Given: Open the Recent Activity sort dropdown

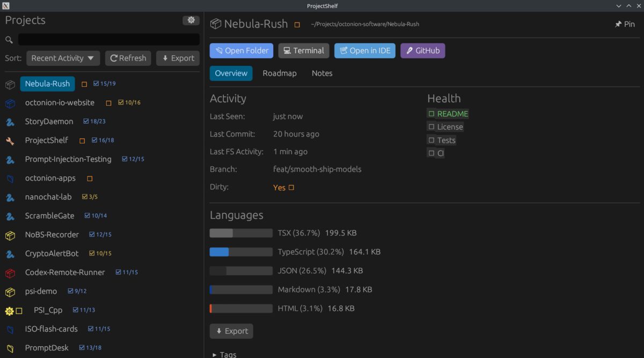Looking at the screenshot, I should click(x=63, y=58).
